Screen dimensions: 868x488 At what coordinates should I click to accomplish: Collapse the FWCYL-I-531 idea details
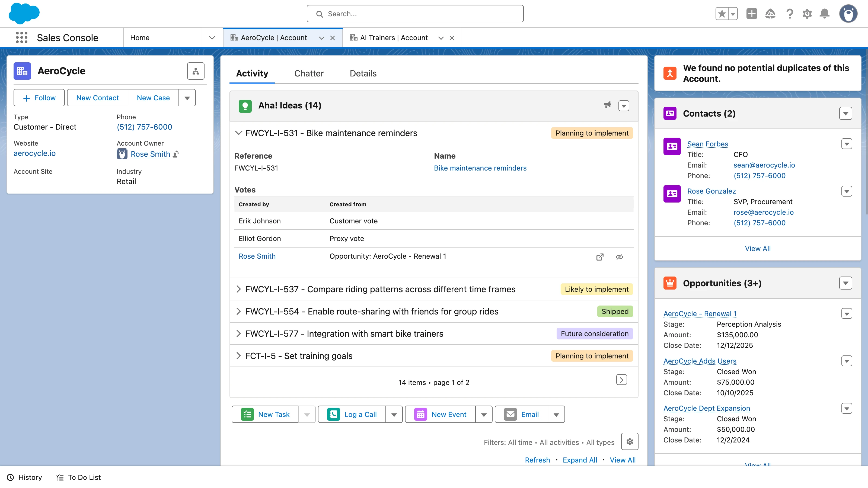(x=239, y=133)
